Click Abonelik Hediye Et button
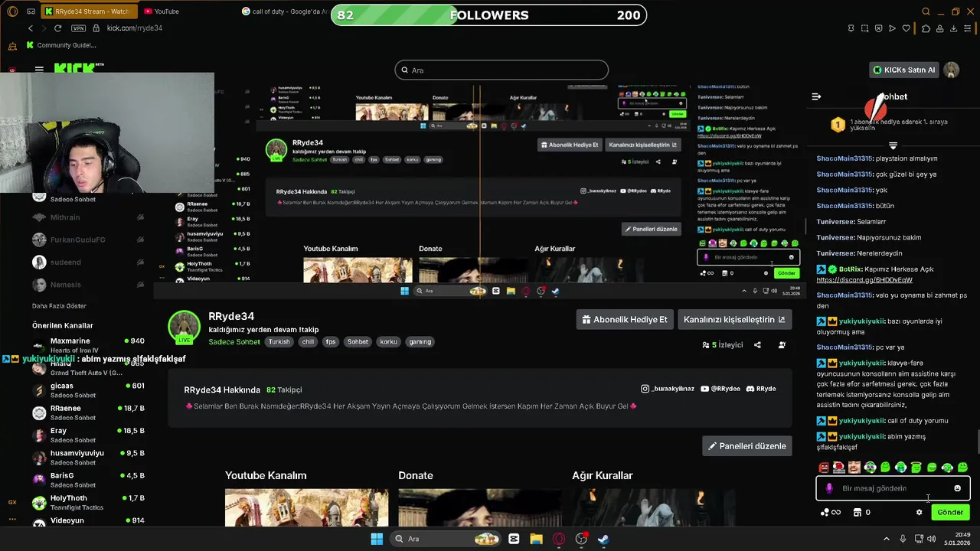This screenshot has height=551, width=980. coord(624,320)
